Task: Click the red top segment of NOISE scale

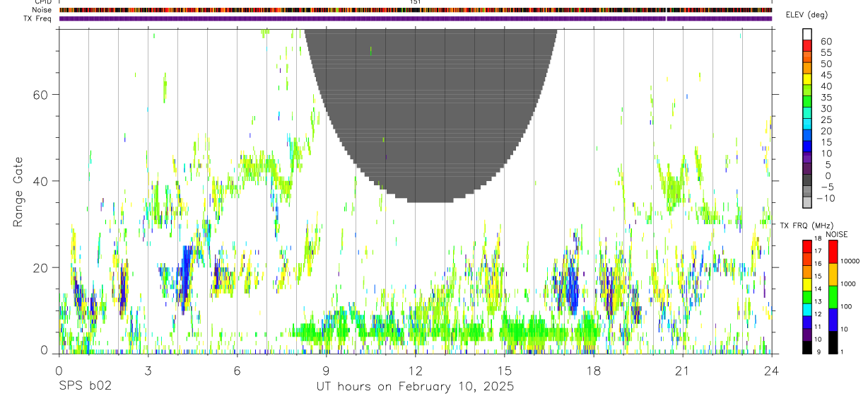Action: point(833,252)
